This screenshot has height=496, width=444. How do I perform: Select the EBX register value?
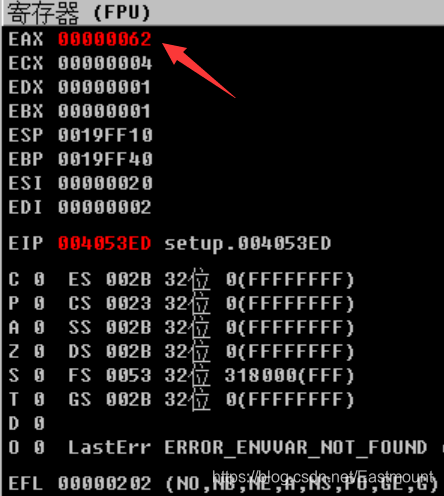point(105,111)
